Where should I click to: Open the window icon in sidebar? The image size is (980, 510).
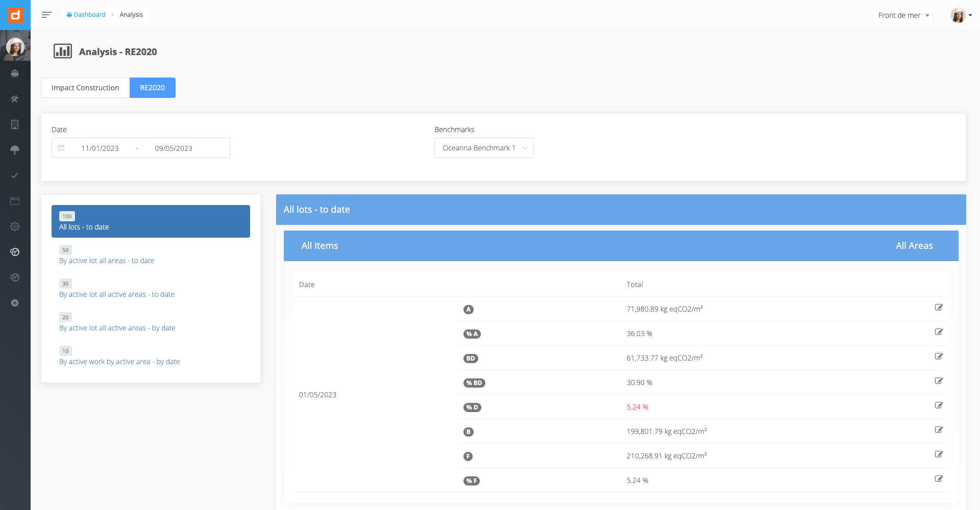(15, 201)
